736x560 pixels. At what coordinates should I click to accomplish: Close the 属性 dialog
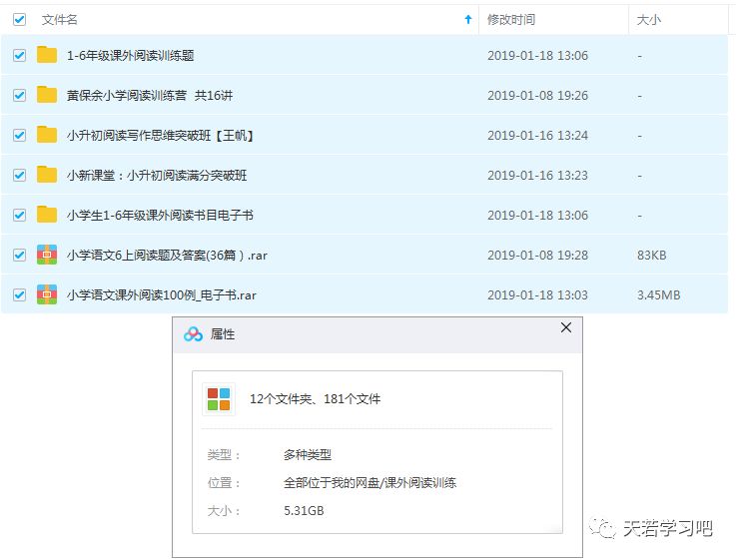566,327
